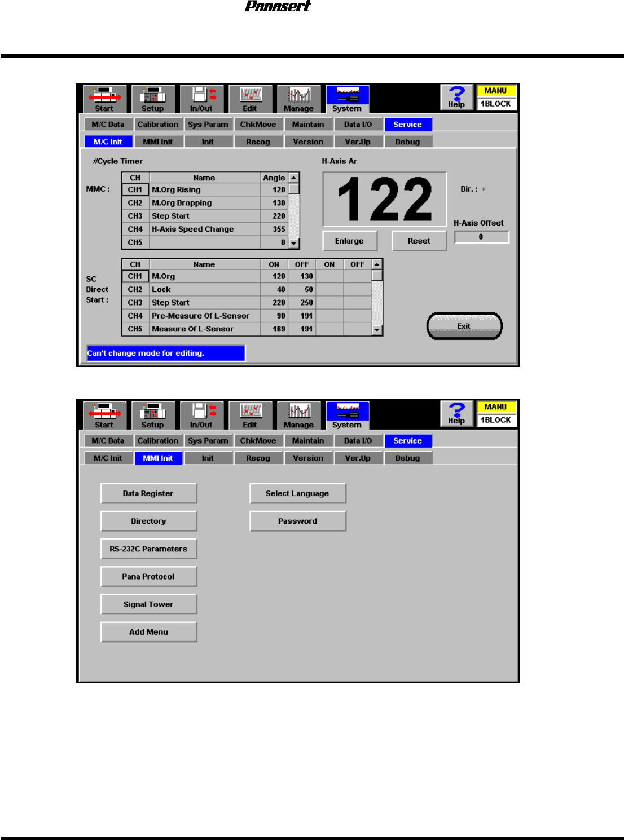
Task: Select System icon in lower screen toolbar
Action: (x=348, y=415)
